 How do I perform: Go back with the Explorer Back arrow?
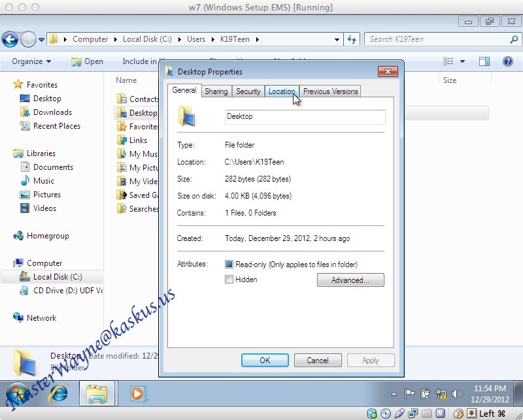tap(10, 40)
